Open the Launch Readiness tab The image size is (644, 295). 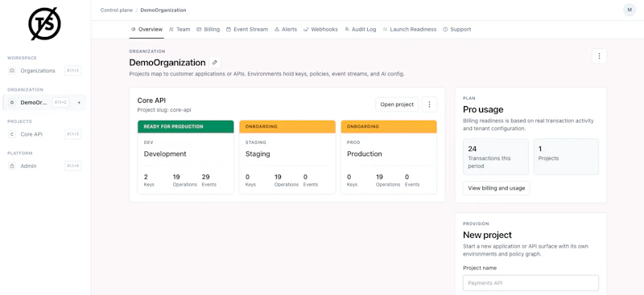tap(410, 30)
